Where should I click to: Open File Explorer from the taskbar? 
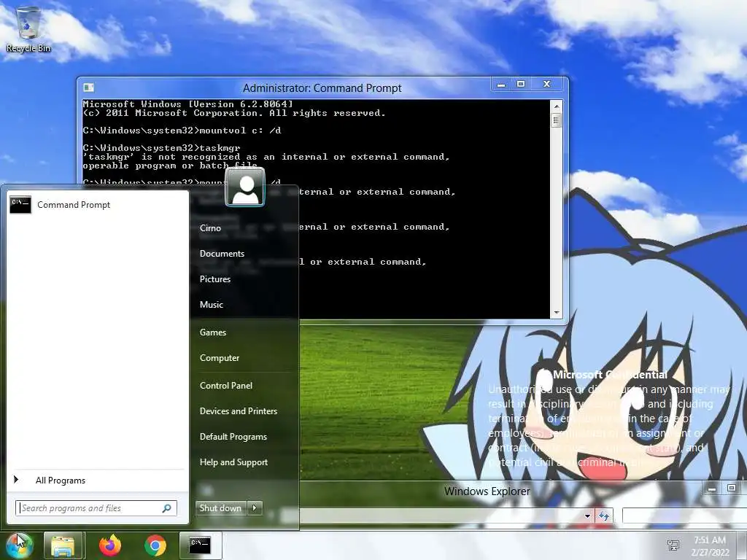[x=63, y=545]
